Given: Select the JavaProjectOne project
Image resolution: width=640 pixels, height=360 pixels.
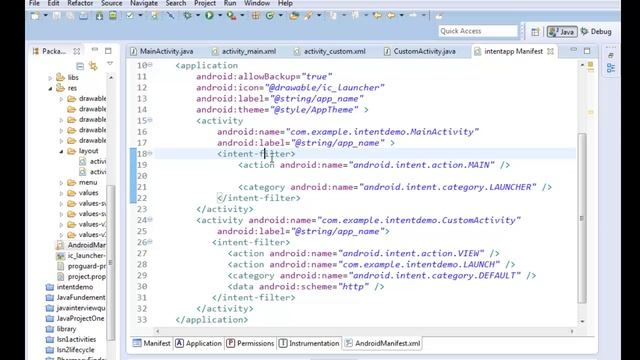Looking at the screenshot, I should pos(76,318).
